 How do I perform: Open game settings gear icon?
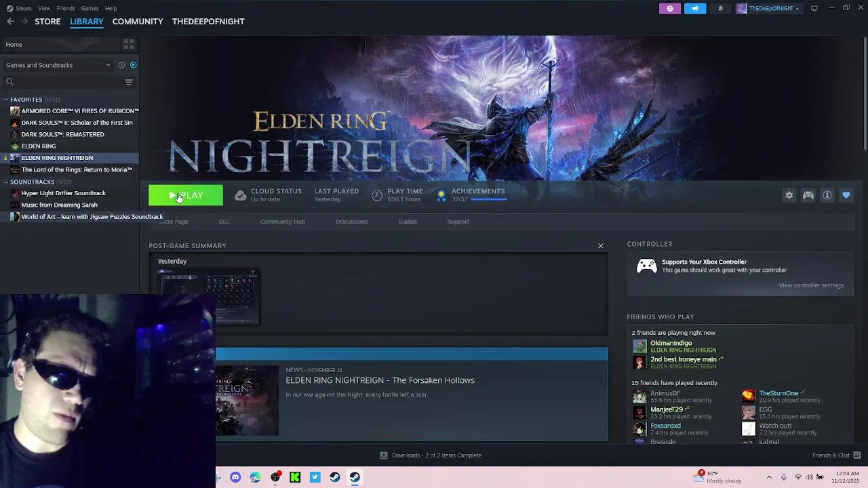[x=789, y=195]
